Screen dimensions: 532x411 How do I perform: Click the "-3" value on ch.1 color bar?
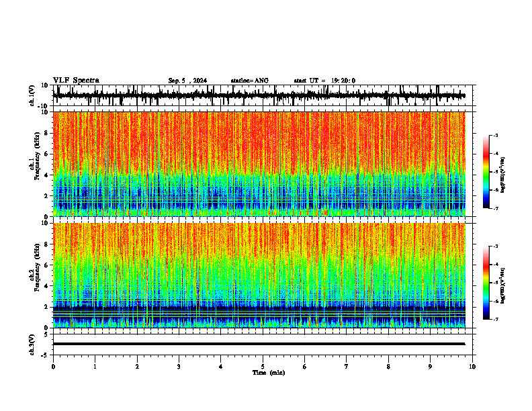(496, 136)
